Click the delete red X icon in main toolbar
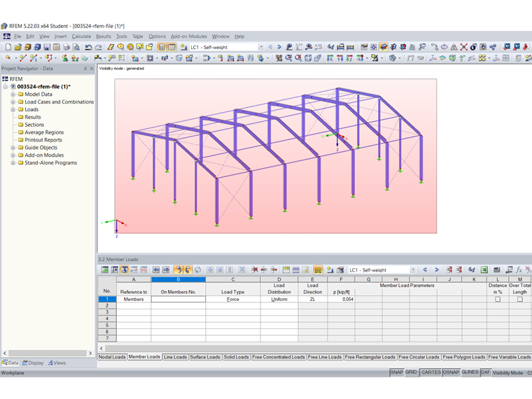 click(x=464, y=47)
